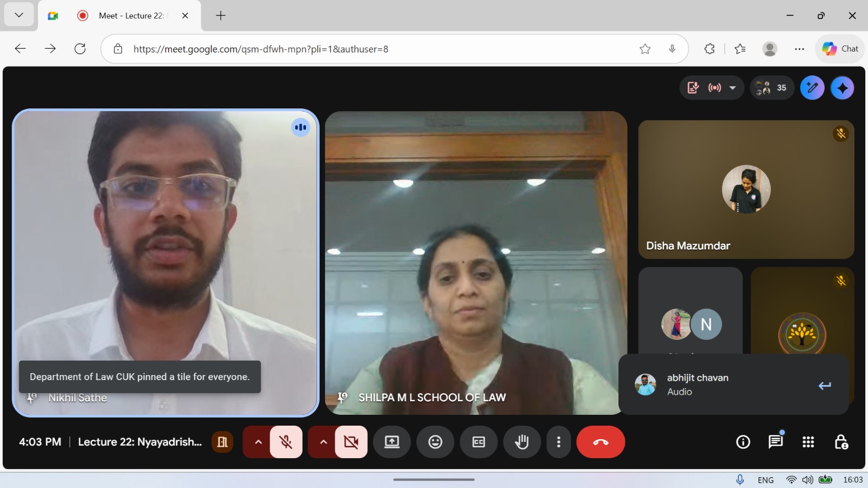Open the activities grid icon
Image resolution: width=868 pixels, height=488 pixels.
point(808,442)
